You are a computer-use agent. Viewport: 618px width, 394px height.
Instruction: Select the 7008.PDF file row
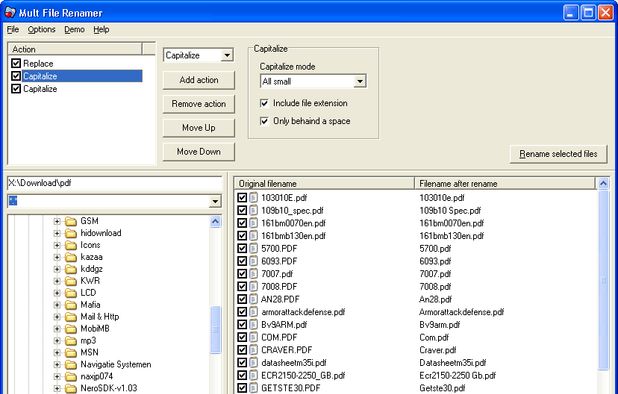[417, 286]
